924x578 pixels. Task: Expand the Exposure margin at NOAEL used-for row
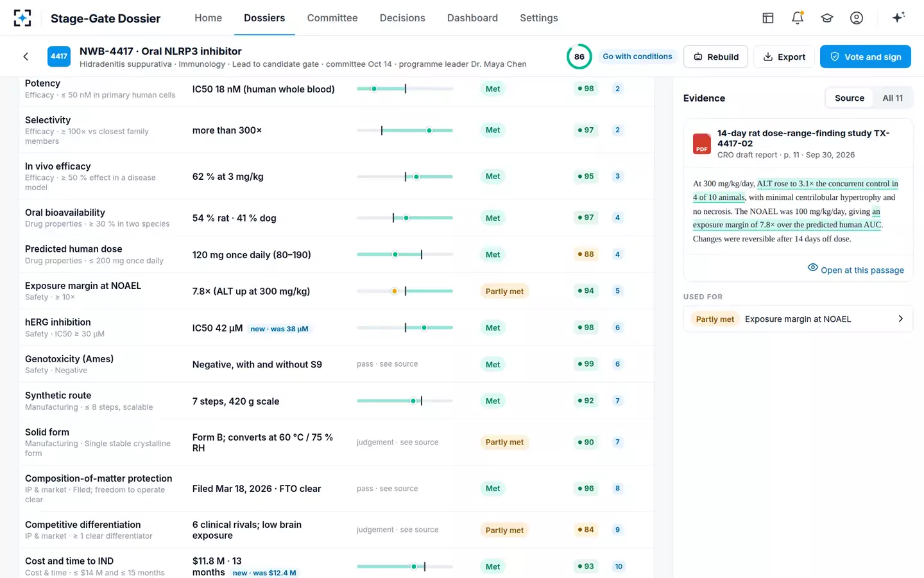(798, 319)
